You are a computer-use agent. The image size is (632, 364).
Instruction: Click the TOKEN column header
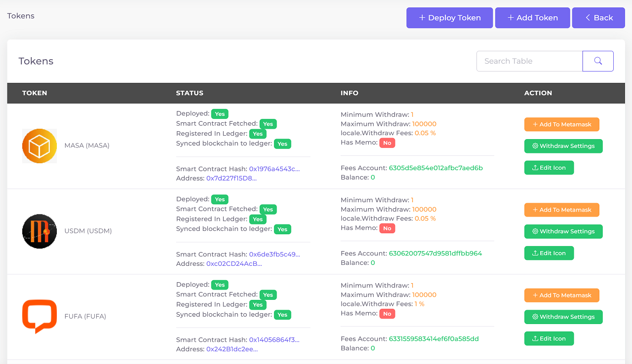pos(35,93)
